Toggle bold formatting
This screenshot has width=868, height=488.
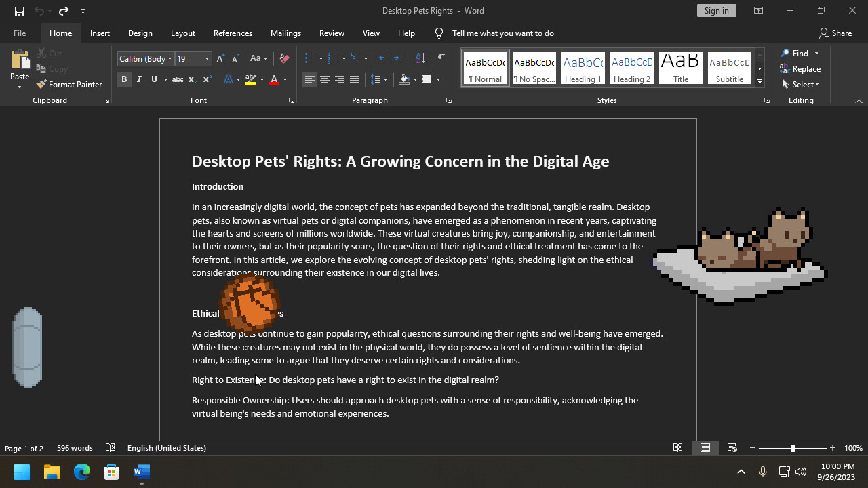(x=124, y=79)
